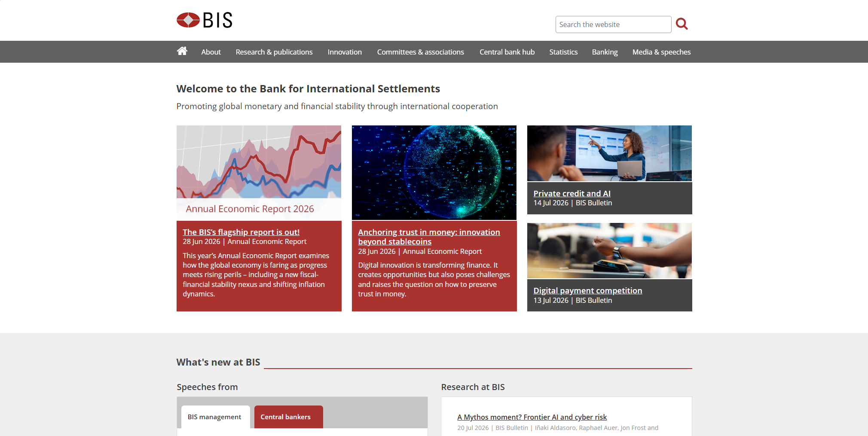Click the flagship report description paragraph
The width and height of the screenshot is (868, 436).
coord(256,274)
